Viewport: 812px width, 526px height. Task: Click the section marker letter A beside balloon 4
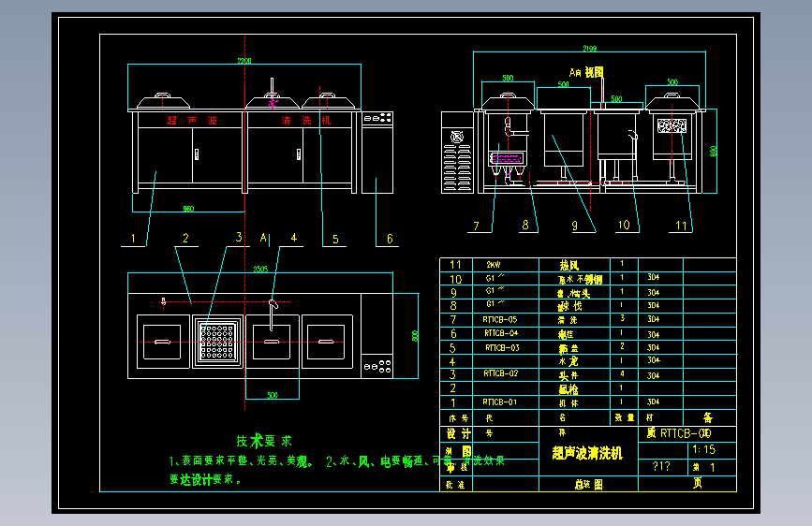(263, 238)
